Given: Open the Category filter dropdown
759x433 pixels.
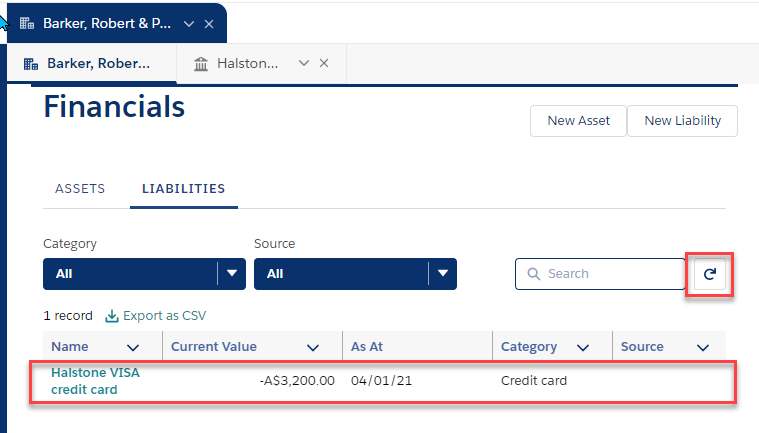Looking at the screenshot, I should (x=144, y=274).
